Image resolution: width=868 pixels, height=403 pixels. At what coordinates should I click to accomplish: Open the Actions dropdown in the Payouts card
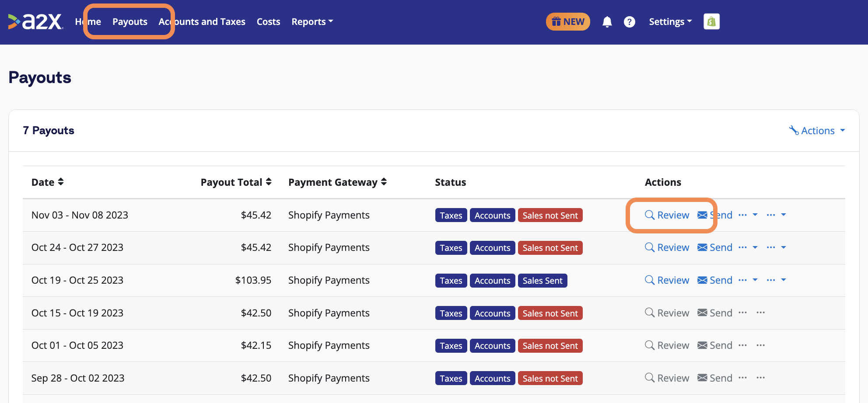(x=817, y=131)
